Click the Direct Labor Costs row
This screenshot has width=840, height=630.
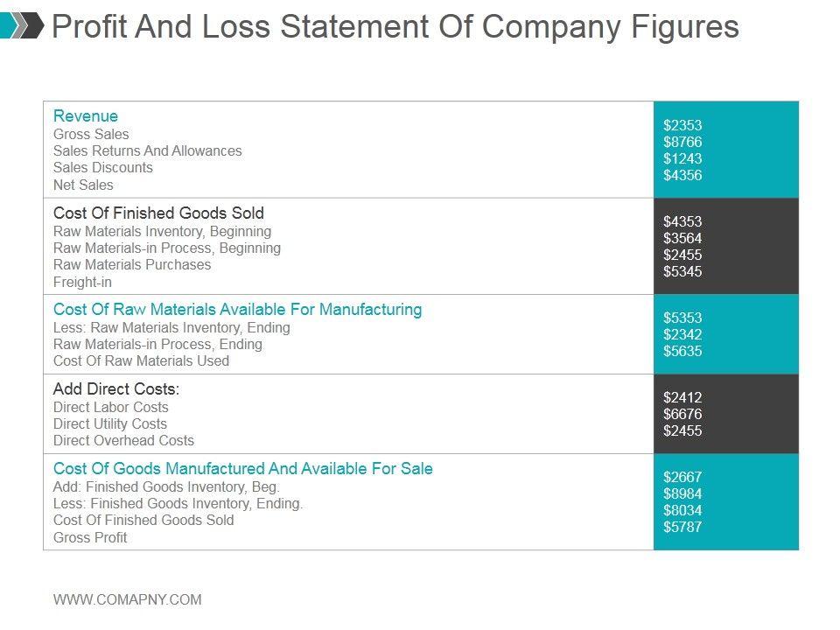click(x=110, y=407)
